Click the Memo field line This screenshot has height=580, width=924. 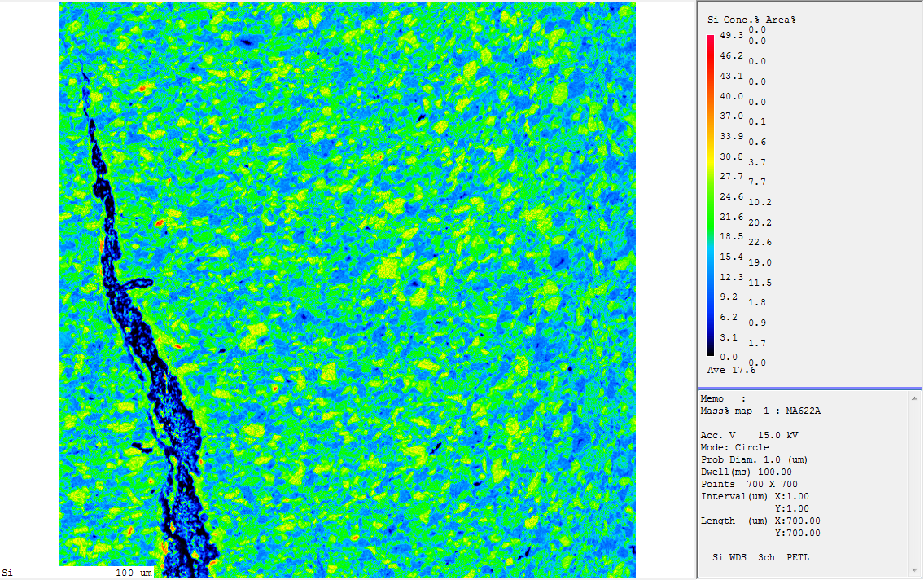(x=723, y=399)
